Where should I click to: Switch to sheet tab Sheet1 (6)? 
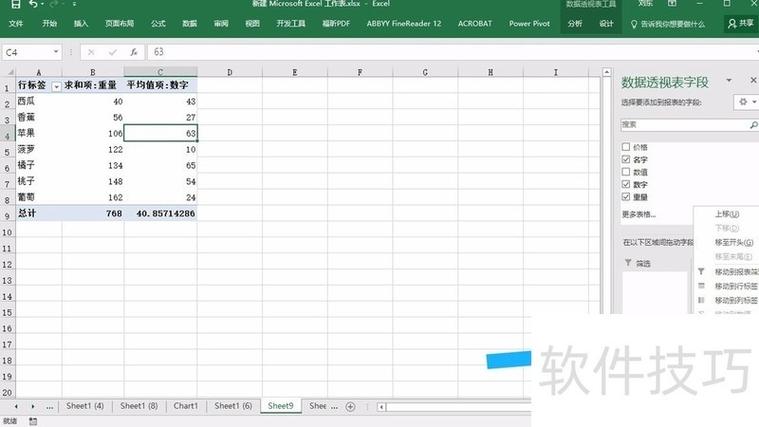(233, 406)
